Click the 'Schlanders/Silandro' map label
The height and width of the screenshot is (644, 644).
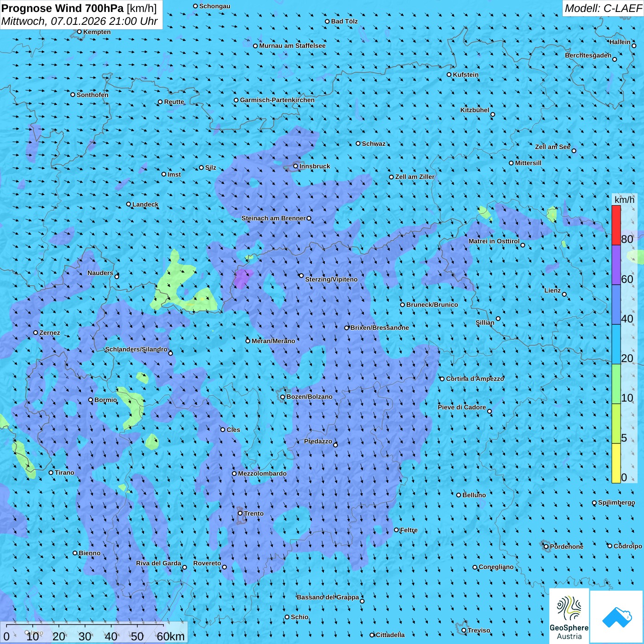coord(136,349)
